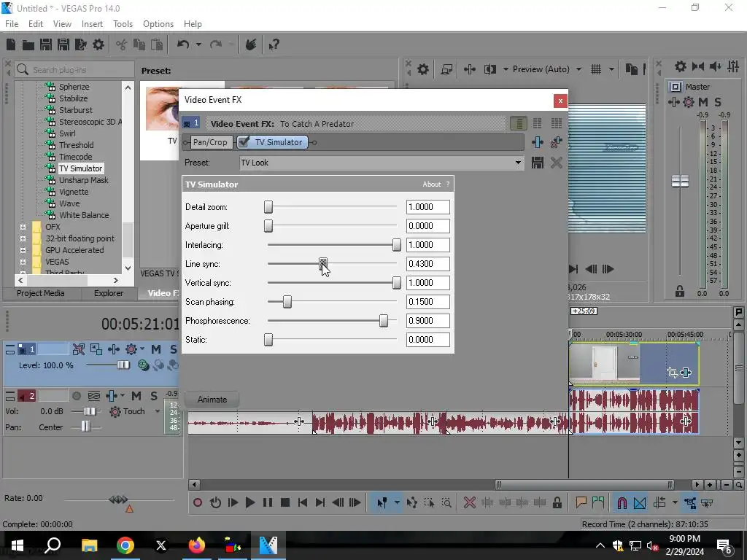This screenshot has height=560, width=747.
Task: Delete preset with the X icon
Action: tap(556, 163)
